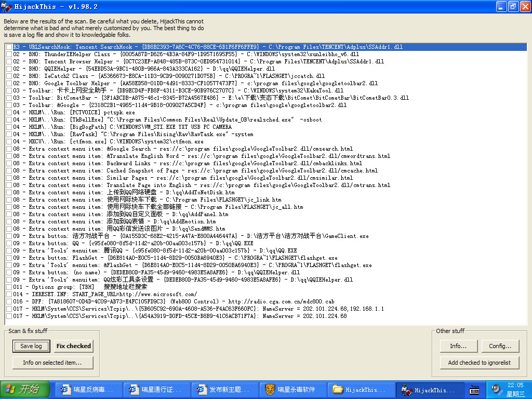The height and width of the screenshot is (399, 532).
Task: Click the Save log button
Action: pyautogui.click(x=31, y=346)
